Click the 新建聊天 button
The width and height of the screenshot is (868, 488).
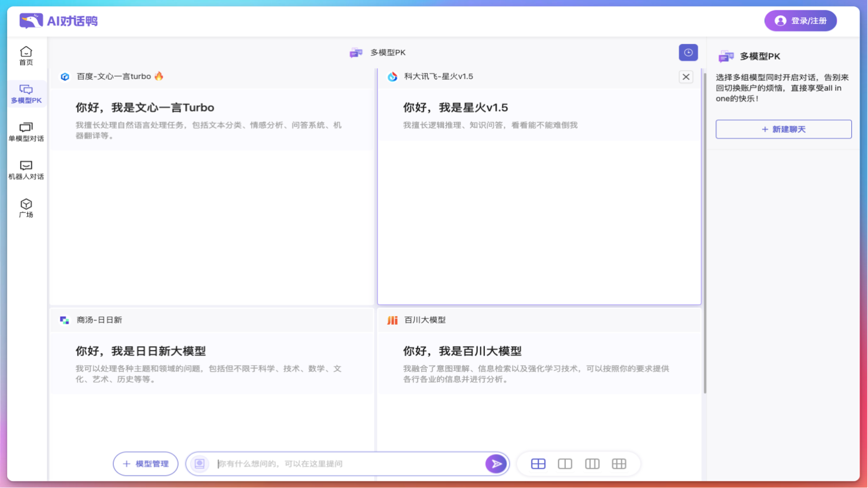(x=783, y=129)
